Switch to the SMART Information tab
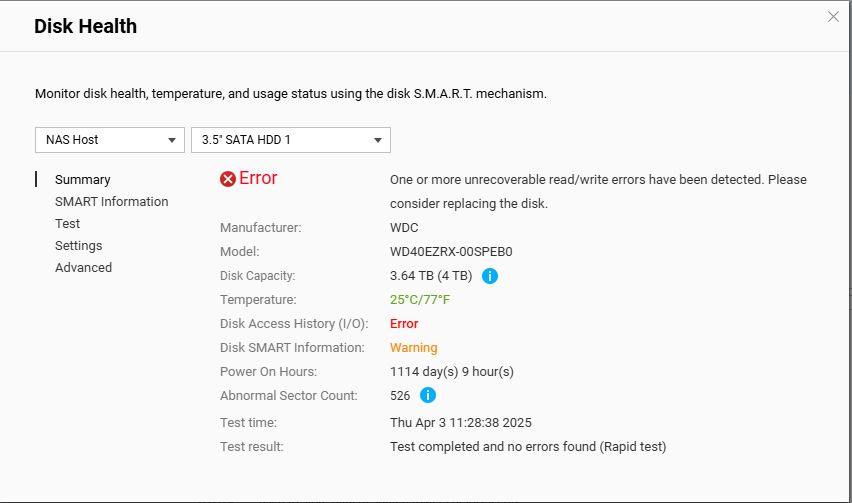 (x=111, y=202)
